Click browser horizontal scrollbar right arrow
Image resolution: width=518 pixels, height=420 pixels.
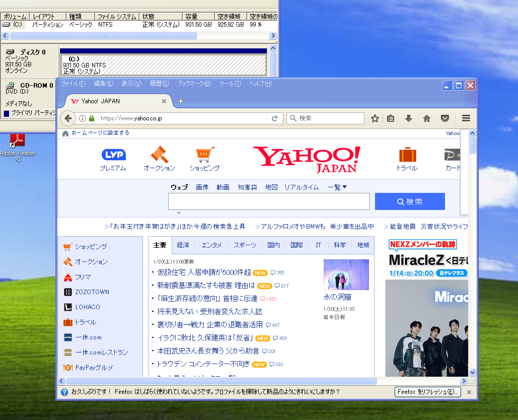click(x=464, y=381)
